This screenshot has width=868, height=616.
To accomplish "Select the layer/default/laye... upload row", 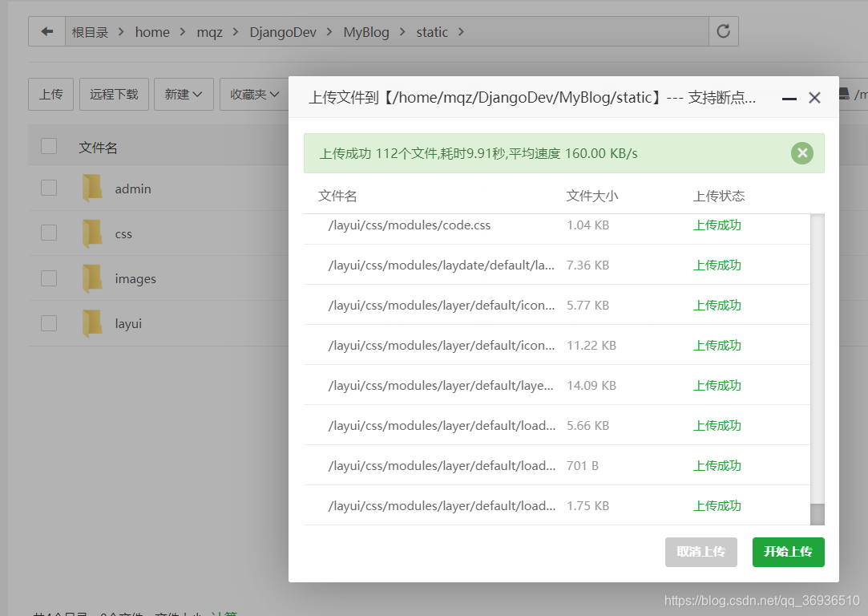I will click(x=557, y=385).
